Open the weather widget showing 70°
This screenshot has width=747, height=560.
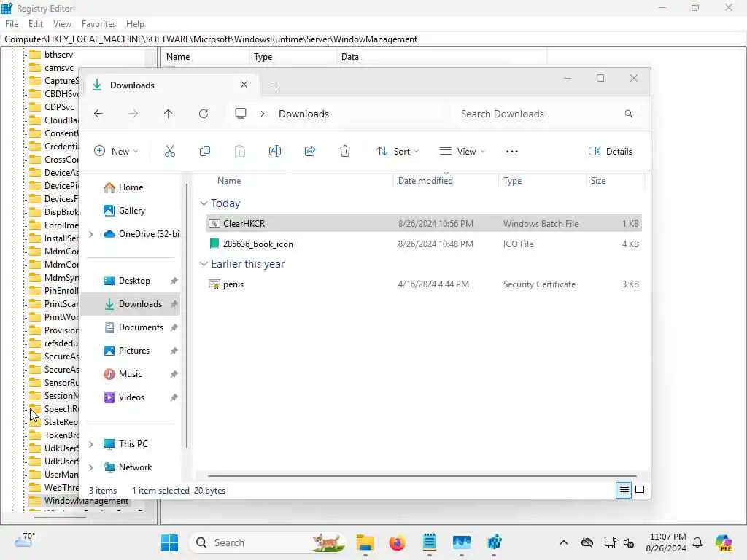pyautogui.click(x=24, y=540)
